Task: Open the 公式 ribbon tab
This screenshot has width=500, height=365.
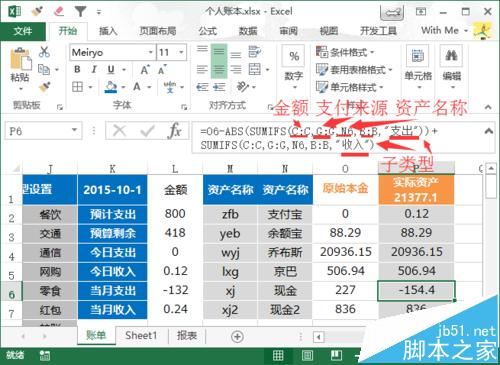Action: 208,31
